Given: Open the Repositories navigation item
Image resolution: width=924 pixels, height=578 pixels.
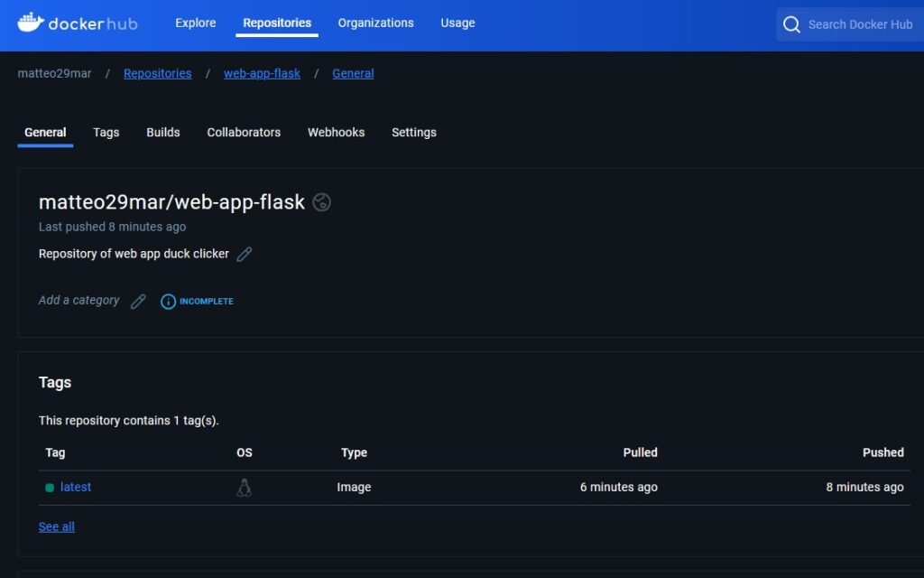Looking at the screenshot, I should [x=277, y=23].
